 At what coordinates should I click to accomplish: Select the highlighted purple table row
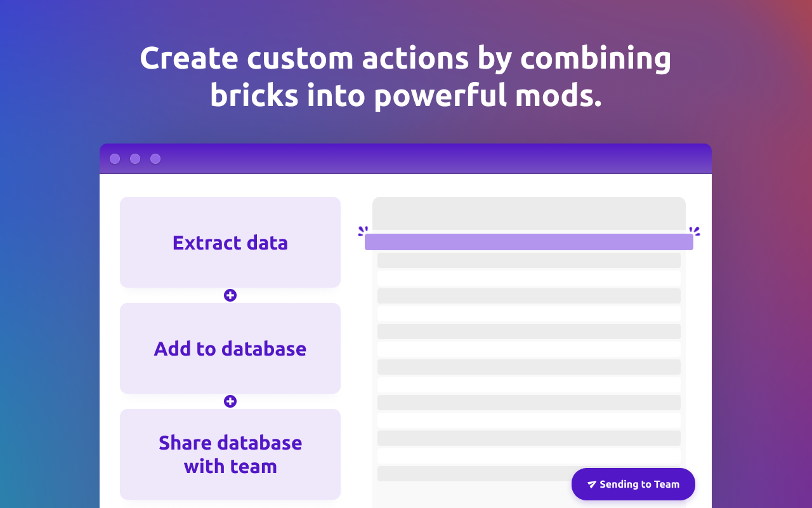(529, 242)
